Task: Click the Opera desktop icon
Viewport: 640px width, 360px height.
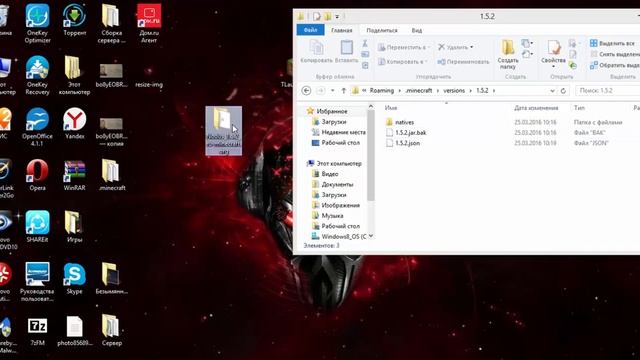Action: click(x=37, y=175)
